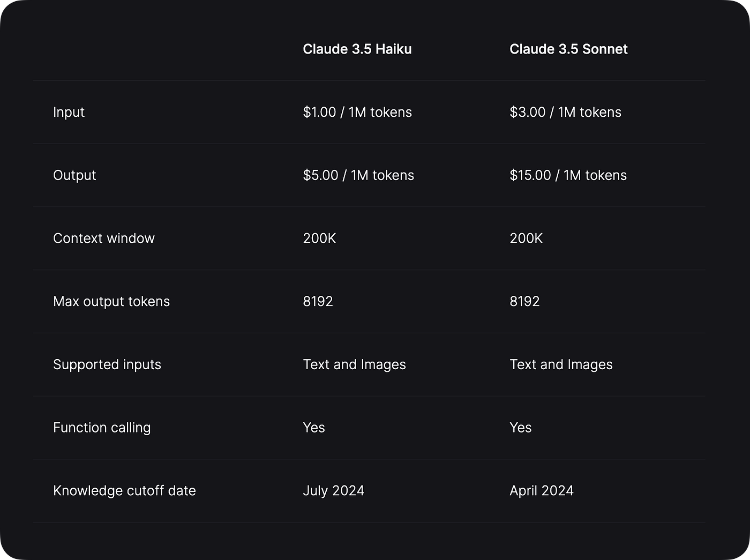Viewport: 750px width, 560px height.
Task: Select the $15.00 / 1M tokens output price
Action: [x=568, y=175]
